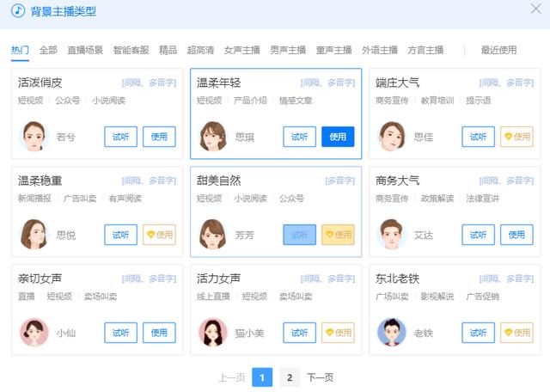Viewport: 550px width, 392px height.
Task: Click VIP 使用 button for 芳芳
Action: coord(338,235)
